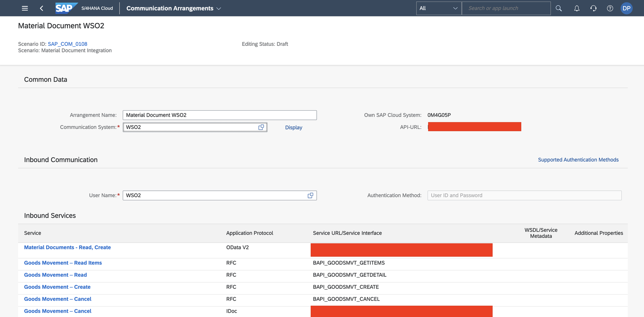The width and height of the screenshot is (644, 317).
Task: Click the Additional Properties column header
Action: coord(599,233)
